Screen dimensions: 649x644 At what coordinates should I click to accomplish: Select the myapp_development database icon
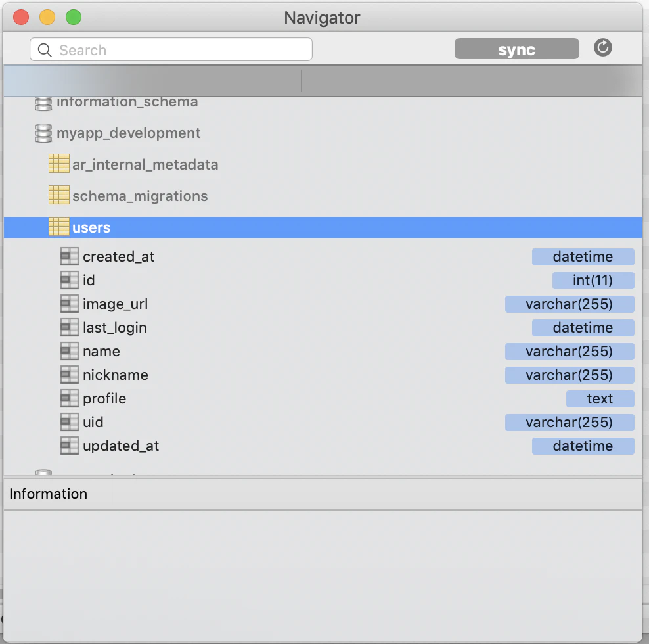43,133
